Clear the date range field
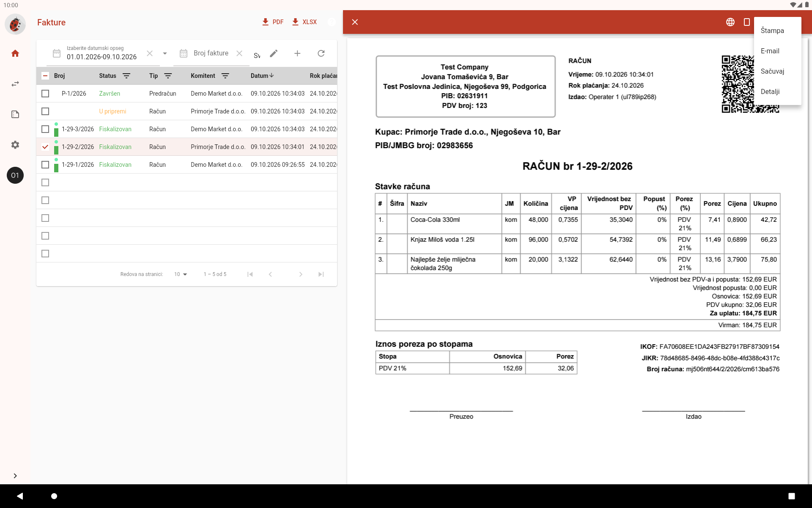This screenshot has width=812, height=508. coord(150,53)
